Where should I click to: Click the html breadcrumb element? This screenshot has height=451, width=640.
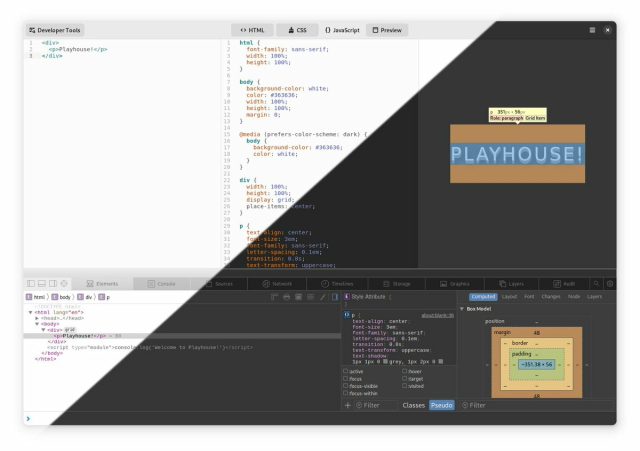(36, 297)
